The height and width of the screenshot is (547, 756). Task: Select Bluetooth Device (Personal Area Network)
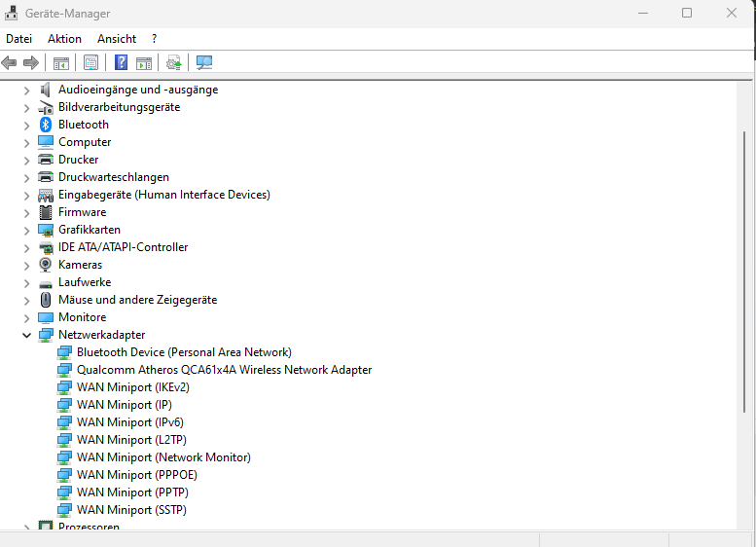coord(184,352)
